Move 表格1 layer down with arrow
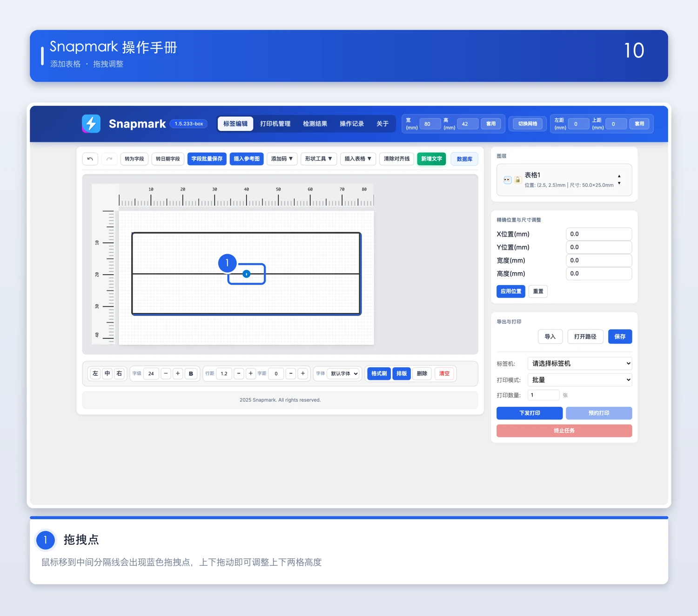Viewport: 698px width, 616px height. (x=619, y=183)
